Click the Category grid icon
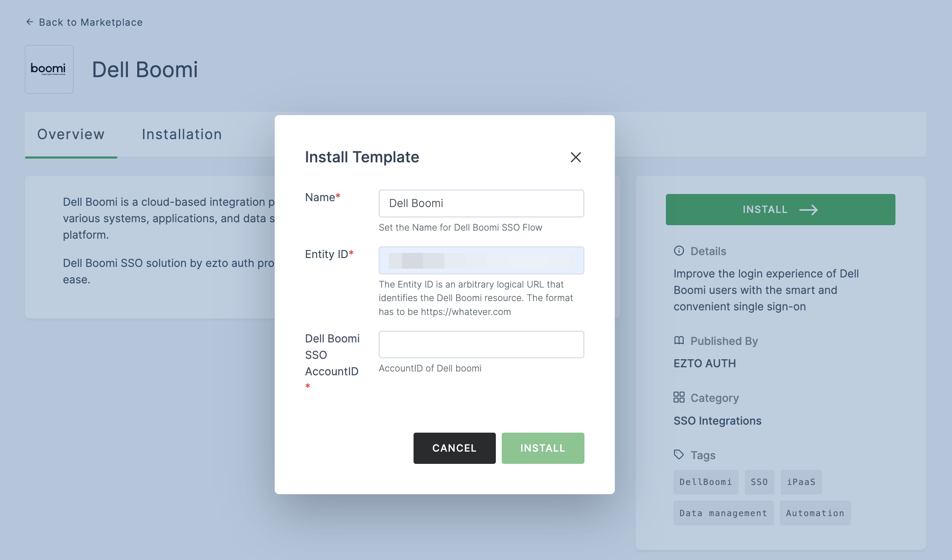Screen dimensions: 952x560 679,397
